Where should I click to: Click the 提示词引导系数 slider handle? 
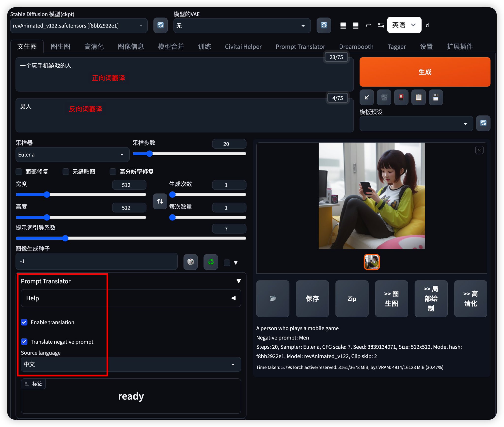tap(65, 238)
